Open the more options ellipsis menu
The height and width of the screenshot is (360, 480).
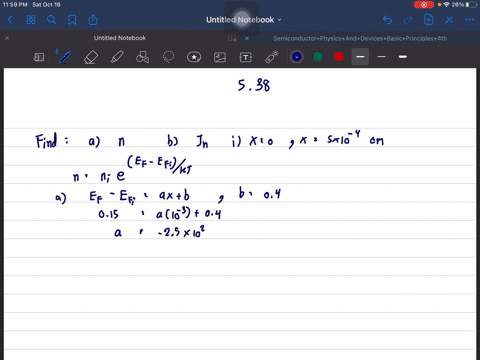tap(470, 20)
